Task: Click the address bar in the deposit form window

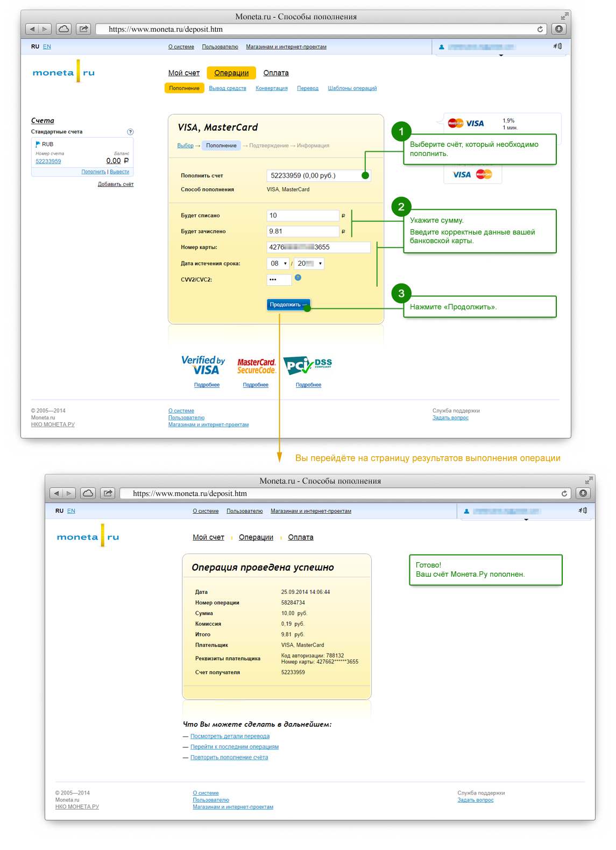Action: 321,29
